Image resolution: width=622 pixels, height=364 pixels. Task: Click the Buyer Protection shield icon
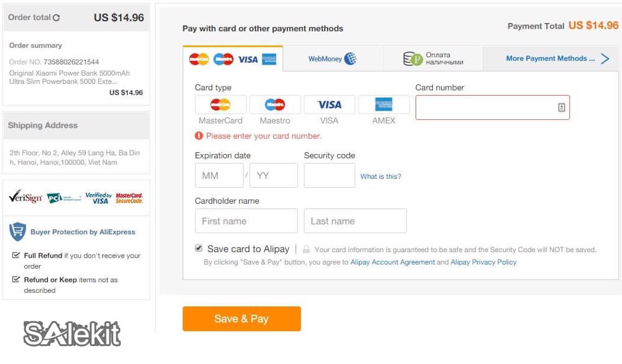pyautogui.click(x=17, y=232)
